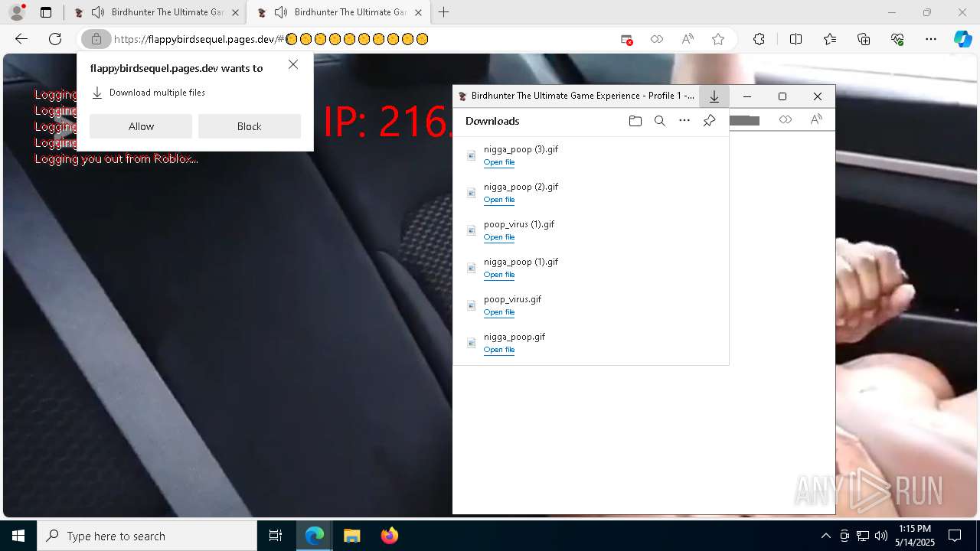The width and height of the screenshot is (980, 551).
Task: Open the Extensions puzzle icon
Action: (x=759, y=40)
